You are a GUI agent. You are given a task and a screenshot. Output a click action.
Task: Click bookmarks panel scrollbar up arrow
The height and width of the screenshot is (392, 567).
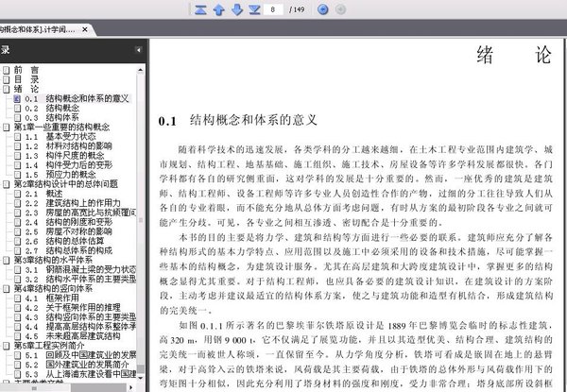[x=140, y=71]
